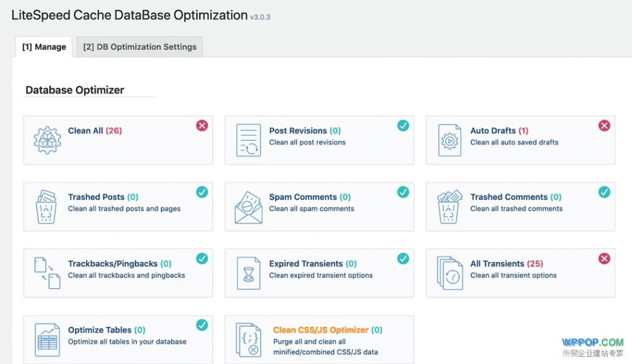
Task: Click the All Transients title link
Action: pyautogui.click(x=497, y=263)
